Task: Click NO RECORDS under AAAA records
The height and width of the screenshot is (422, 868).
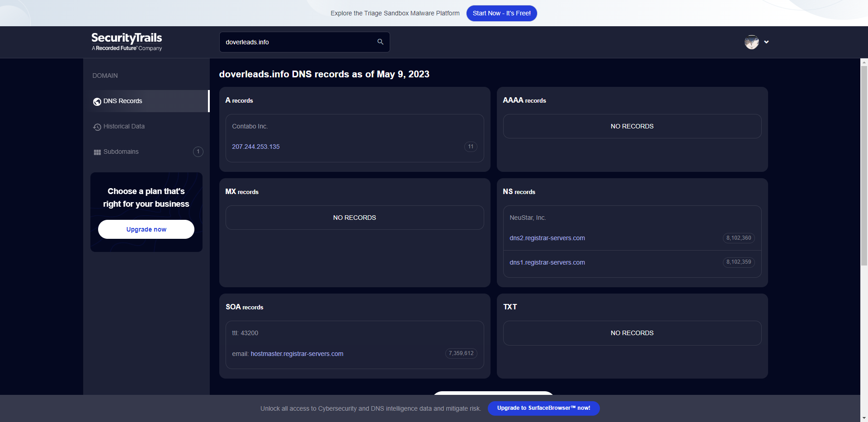Action: pos(632,126)
